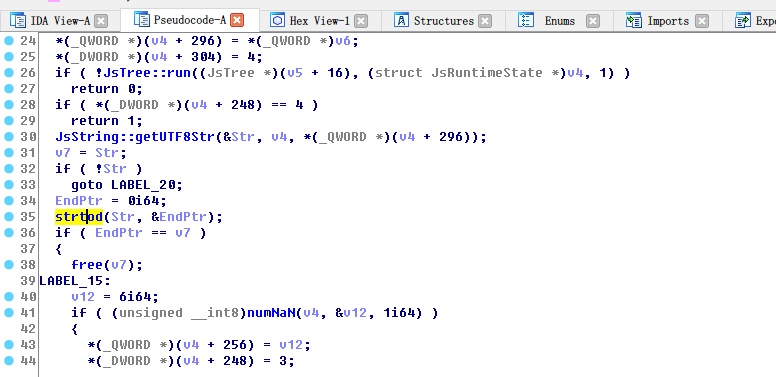Click the numNaN function call
The height and width of the screenshot is (377, 776).
[272, 313]
